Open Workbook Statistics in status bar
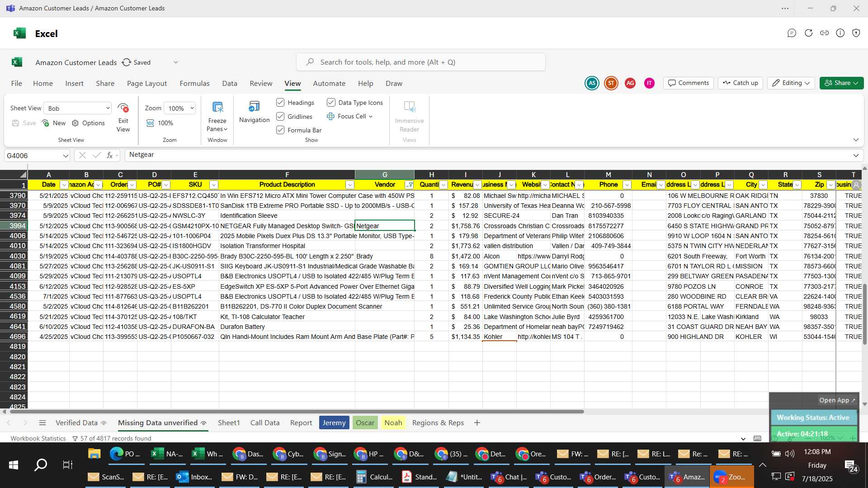This screenshot has width=868, height=488. pyautogui.click(x=38, y=438)
